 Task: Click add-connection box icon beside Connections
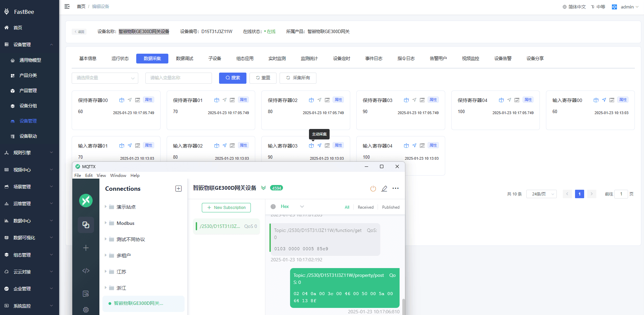[x=178, y=189]
